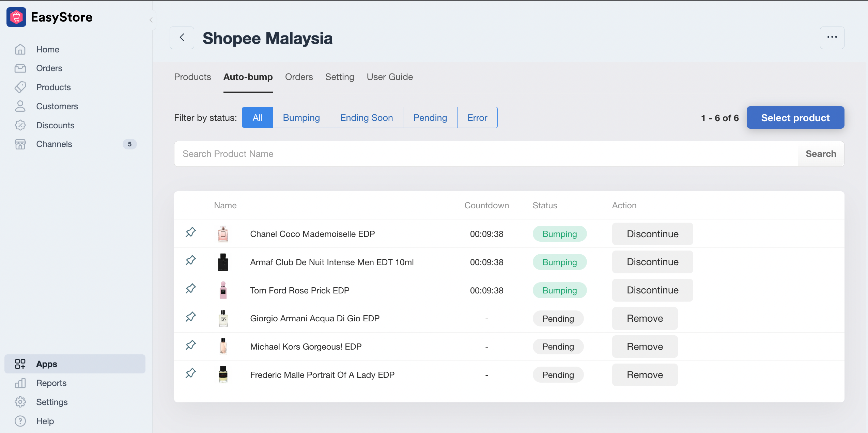This screenshot has height=433, width=868.
Task: Open Armaf Club De Nuit thumbnail
Action: tap(223, 262)
